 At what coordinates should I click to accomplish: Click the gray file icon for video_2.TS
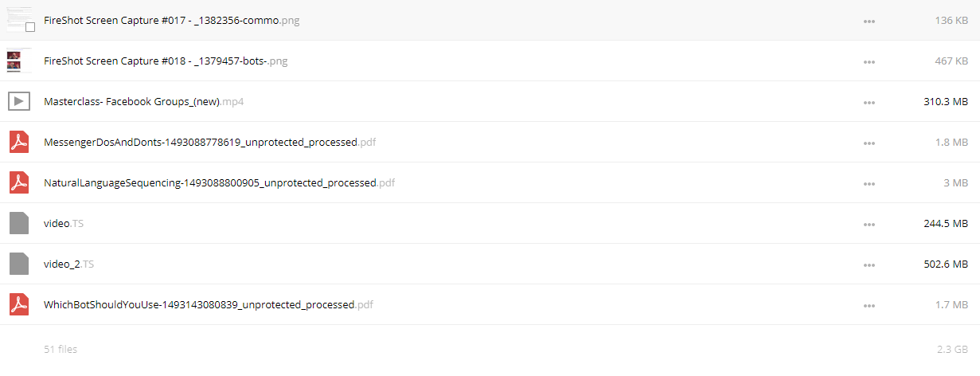click(x=19, y=264)
